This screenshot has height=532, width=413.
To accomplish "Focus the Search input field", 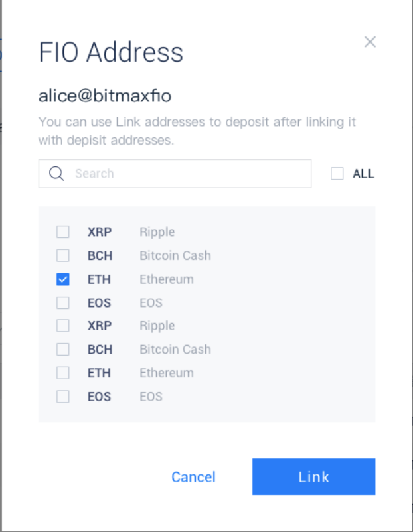I will [x=186, y=174].
